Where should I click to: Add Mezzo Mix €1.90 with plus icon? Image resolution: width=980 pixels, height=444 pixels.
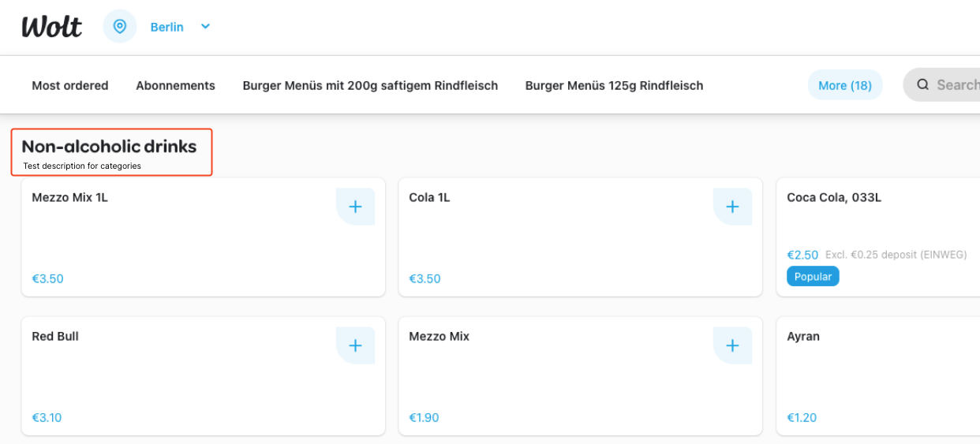coord(732,345)
